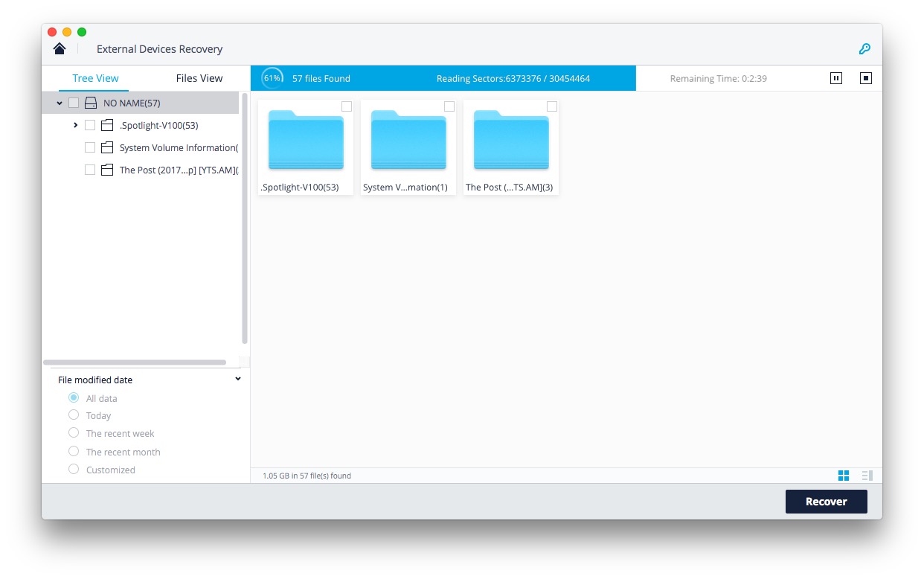The image size is (924, 579).
Task: Pause the scan with the pause icon
Action: click(x=835, y=78)
